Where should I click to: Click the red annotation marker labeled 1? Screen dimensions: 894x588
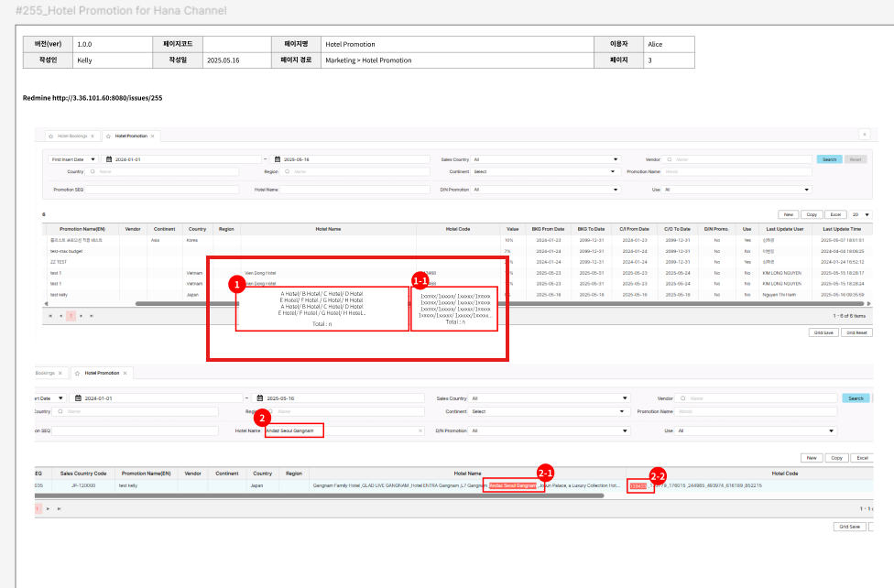235,284
